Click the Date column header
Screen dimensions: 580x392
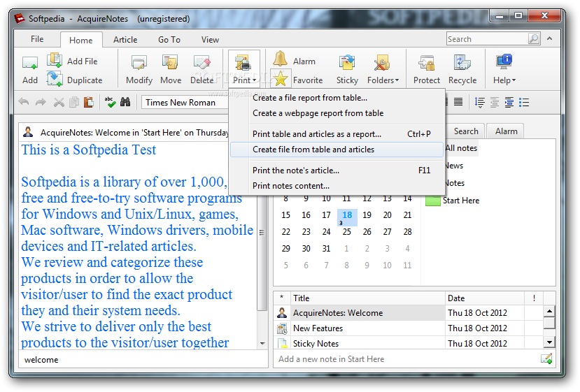[x=485, y=298]
